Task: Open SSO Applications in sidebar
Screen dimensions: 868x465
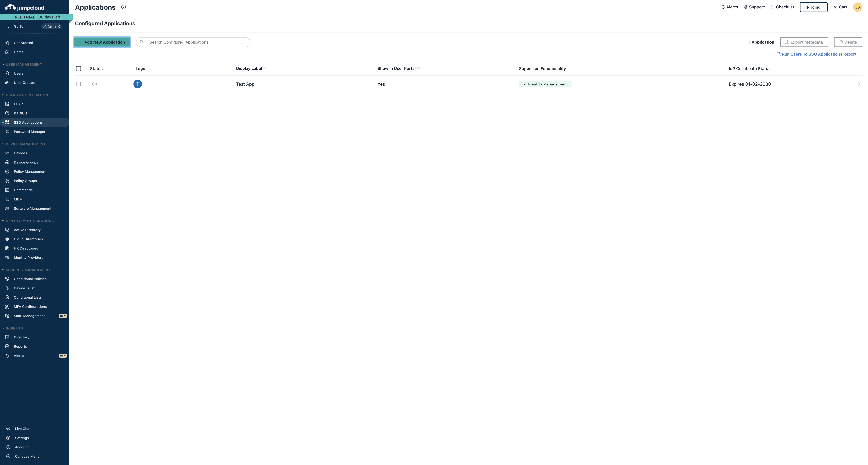Action: coord(35,123)
